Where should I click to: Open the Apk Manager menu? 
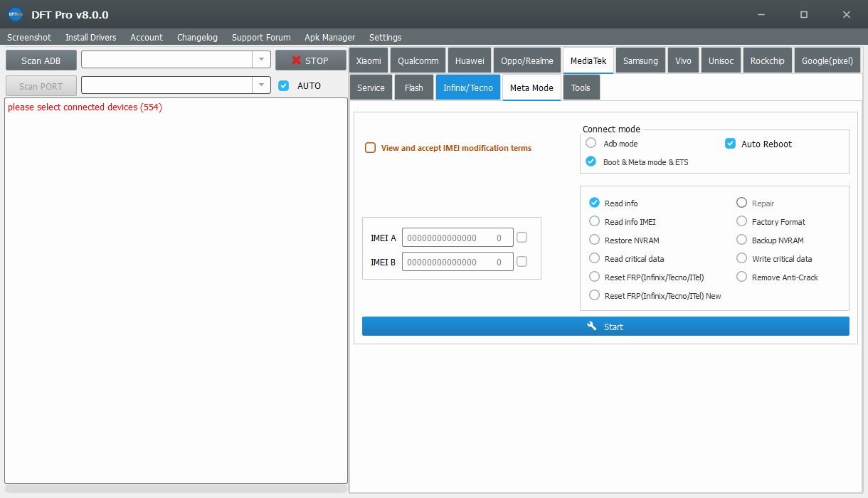pos(329,37)
